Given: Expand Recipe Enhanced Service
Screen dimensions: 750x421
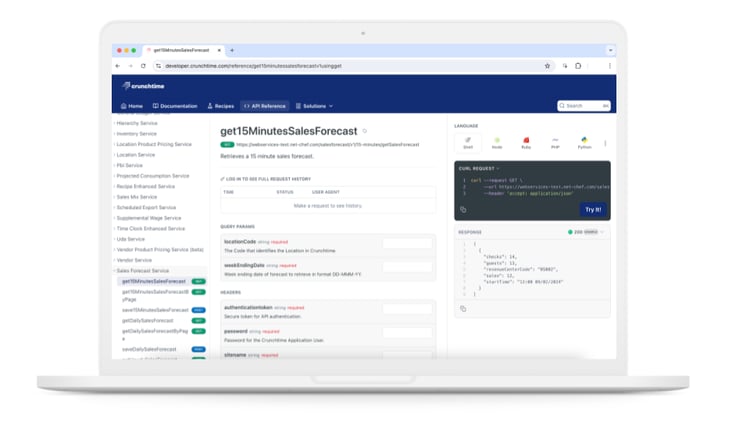Looking at the screenshot, I should pyautogui.click(x=145, y=187).
